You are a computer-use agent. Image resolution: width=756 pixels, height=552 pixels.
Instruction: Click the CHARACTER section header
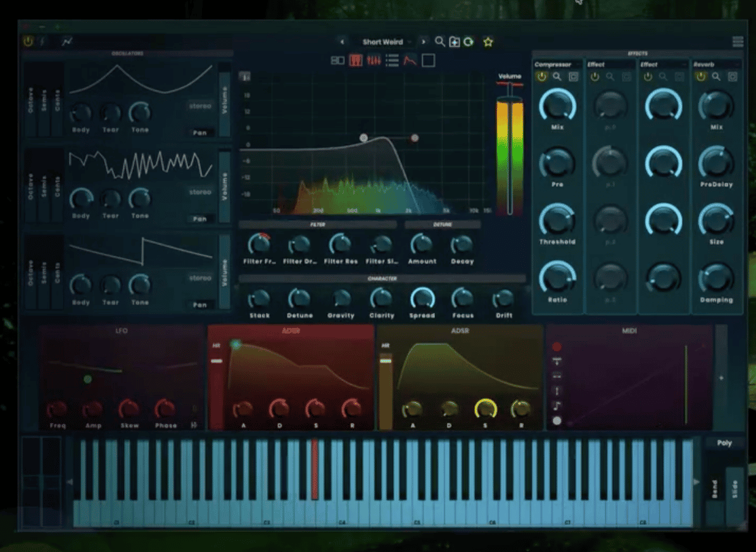click(x=382, y=279)
